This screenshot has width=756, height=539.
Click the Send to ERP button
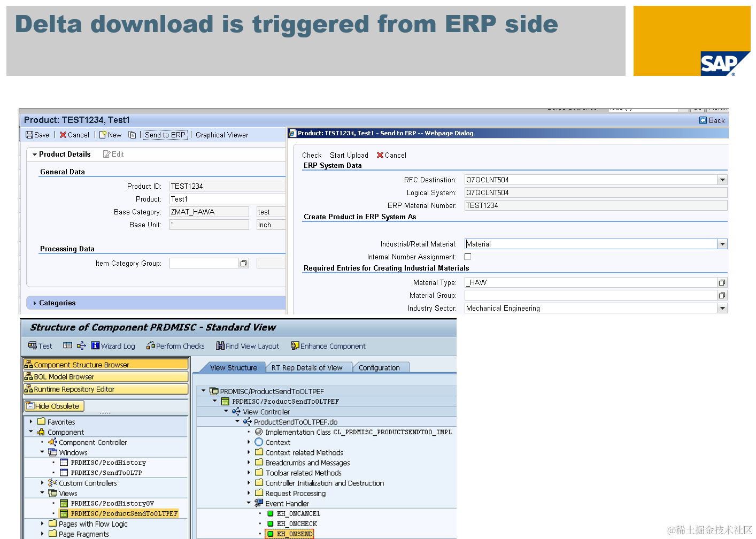[165, 135]
